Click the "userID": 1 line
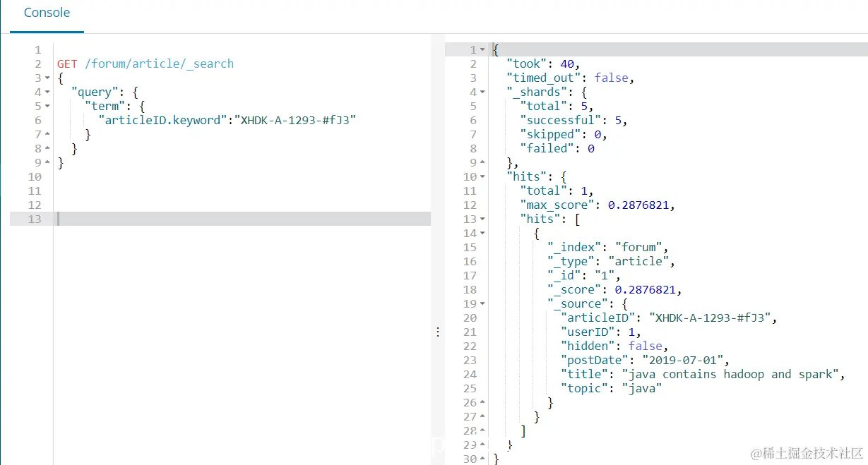 tap(601, 332)
